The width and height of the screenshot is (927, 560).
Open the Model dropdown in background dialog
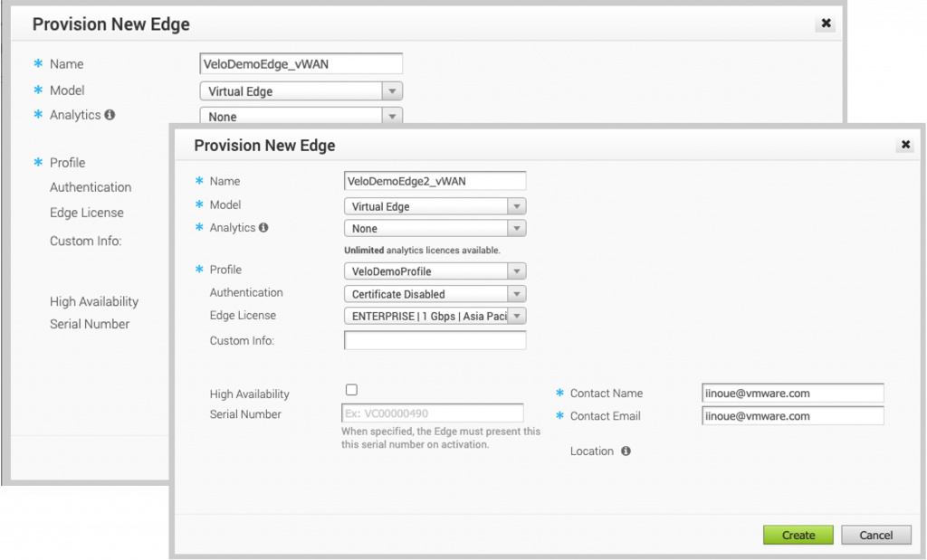tap(301, 91)
